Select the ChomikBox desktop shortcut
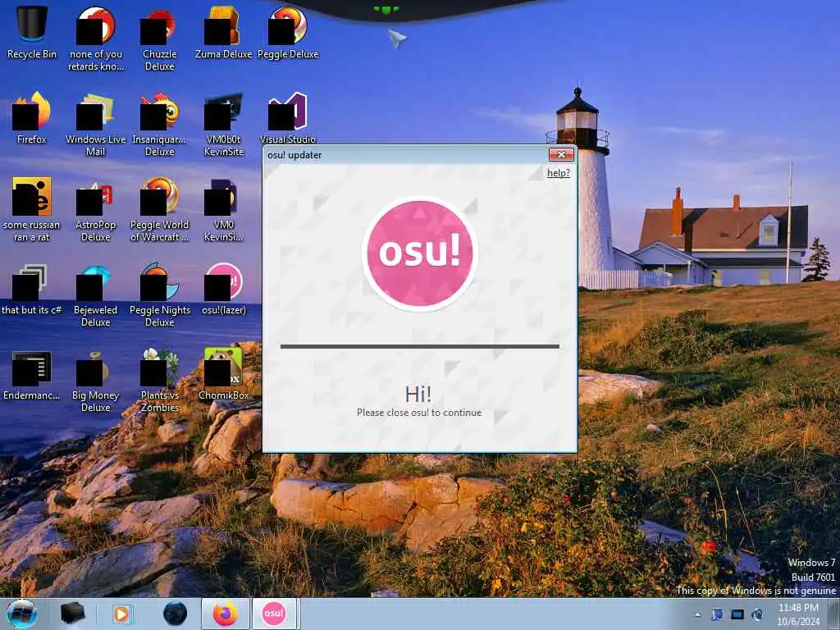This screenshot has width=840, height=630. coord(223,374)
